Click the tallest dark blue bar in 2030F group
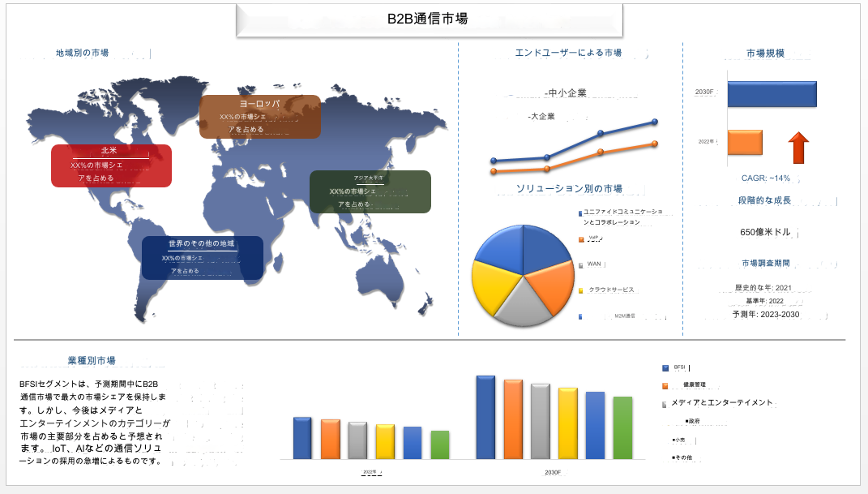The width and height of the screenshot is (868, 494). coord(485,418)
